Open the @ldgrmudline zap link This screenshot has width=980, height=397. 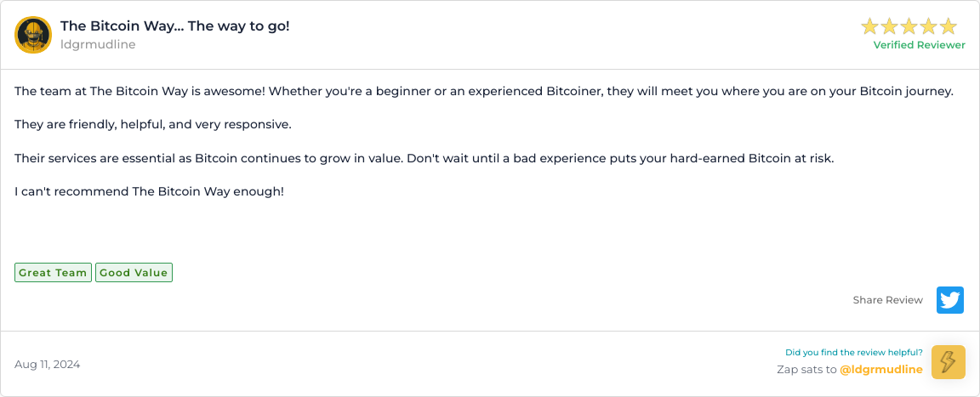(880, 370)
